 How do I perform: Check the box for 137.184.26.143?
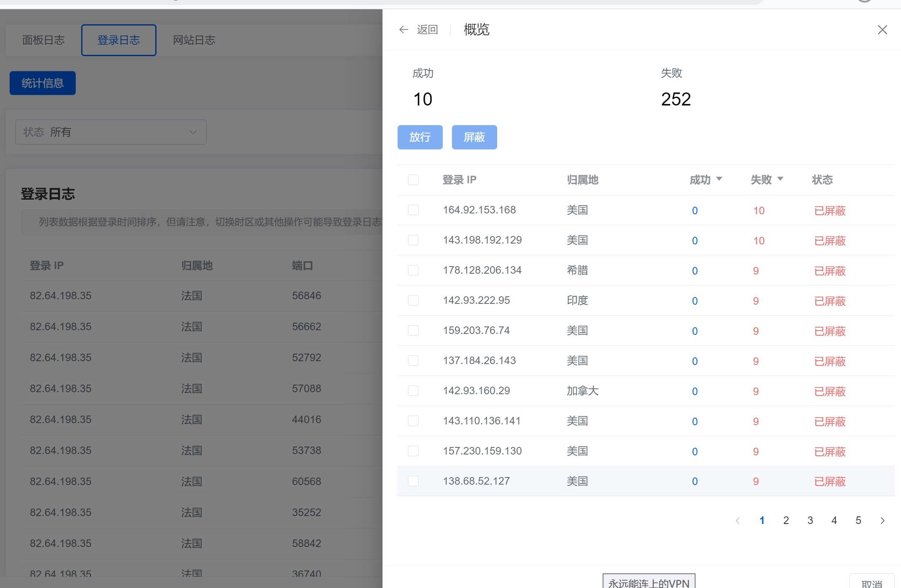[x=413, y=361]
